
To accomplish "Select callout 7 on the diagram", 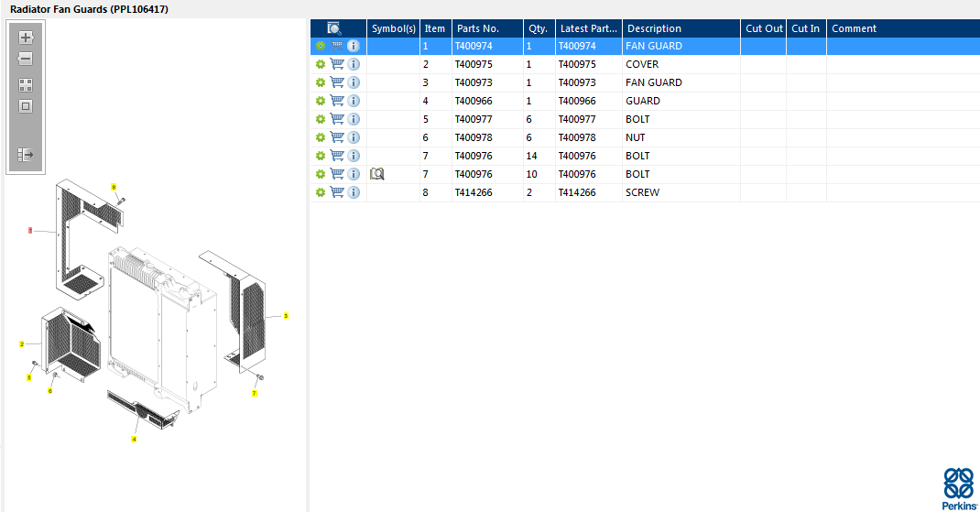I will [x=255, y=393].
